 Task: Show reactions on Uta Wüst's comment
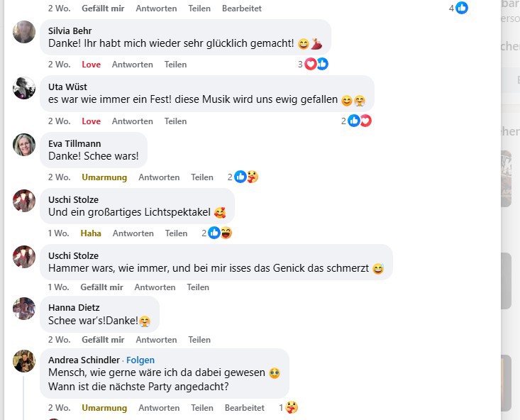(359, 121)
